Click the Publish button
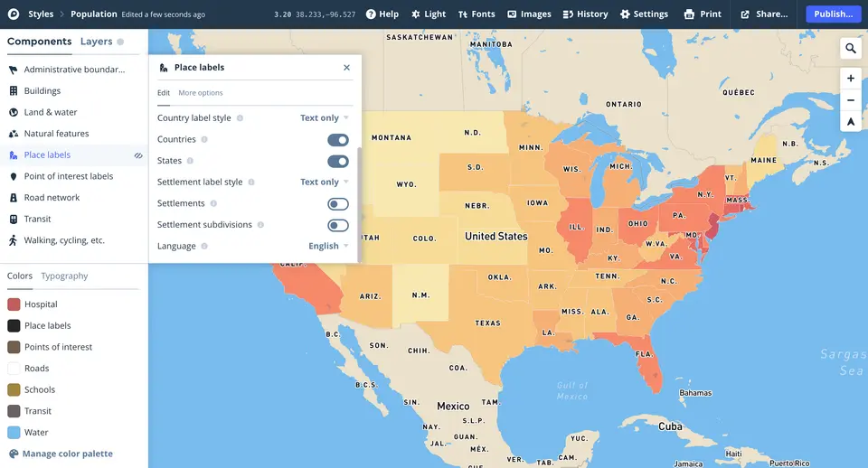The height and width of the screenshot is (468, 868). tap(833, 14)
